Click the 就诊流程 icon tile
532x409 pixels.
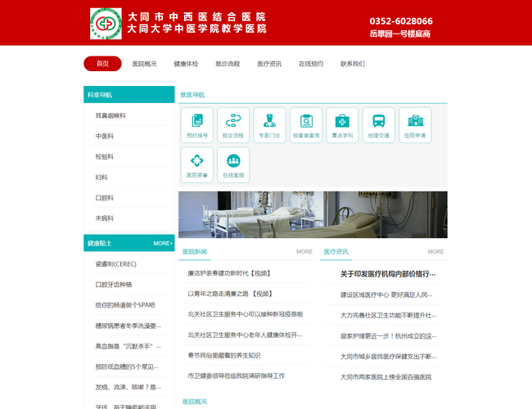tap(233, 124)
